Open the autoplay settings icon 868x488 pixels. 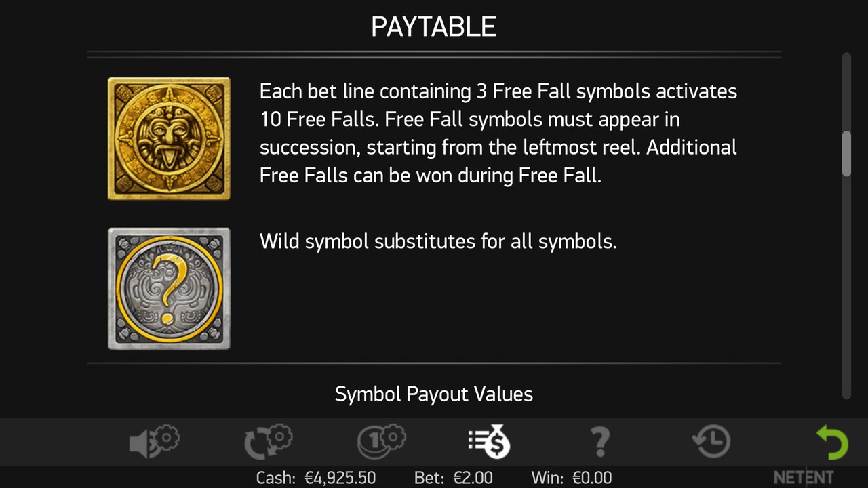[267, 442]
